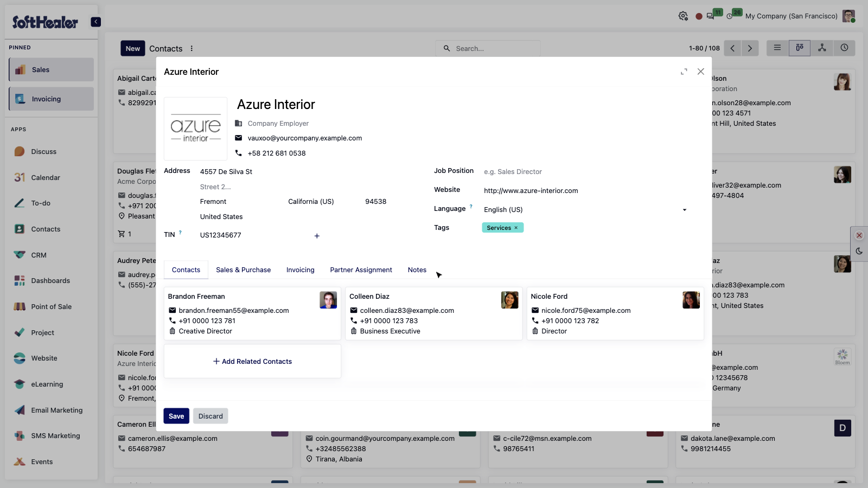The image size is (868, 488).
Task: Save the Azure Interior record
Action: (x=176, y=416)
